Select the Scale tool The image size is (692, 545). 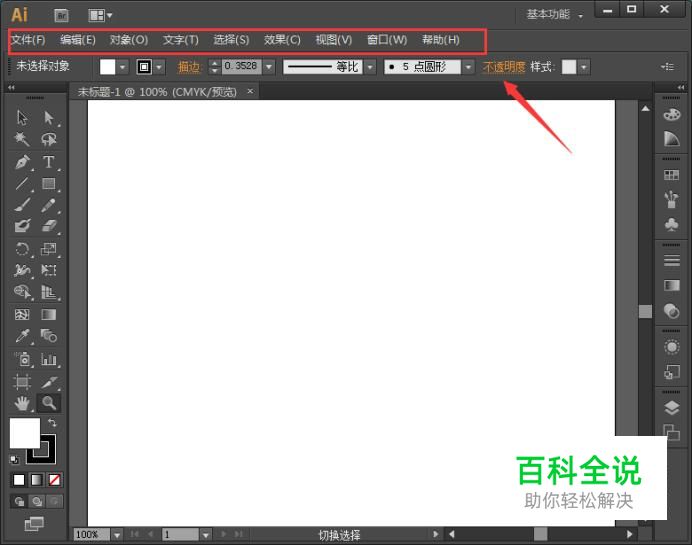click(x=49, y=249)
